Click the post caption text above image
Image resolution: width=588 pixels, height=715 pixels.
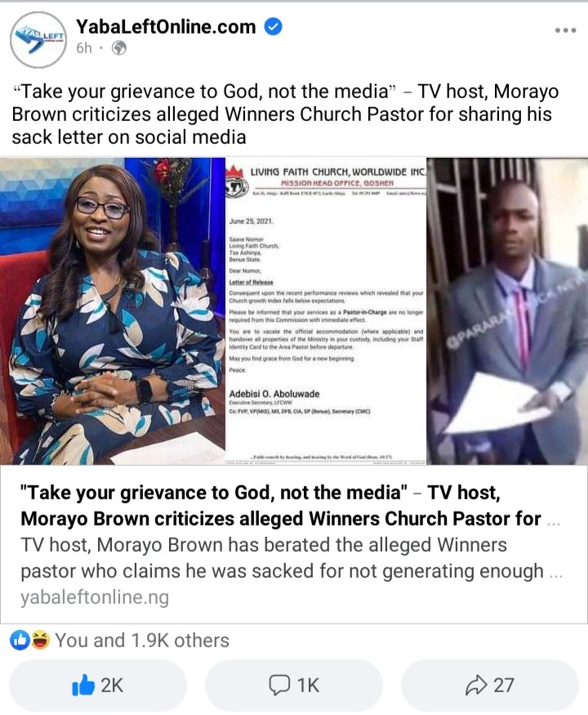(285, 114)
